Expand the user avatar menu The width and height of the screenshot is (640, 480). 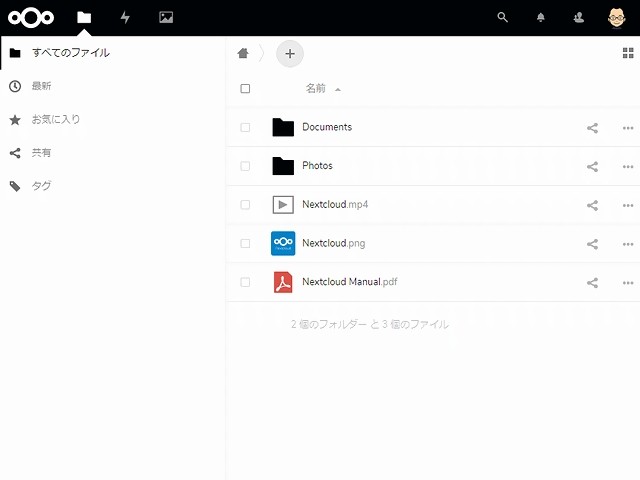click(616, 17)
